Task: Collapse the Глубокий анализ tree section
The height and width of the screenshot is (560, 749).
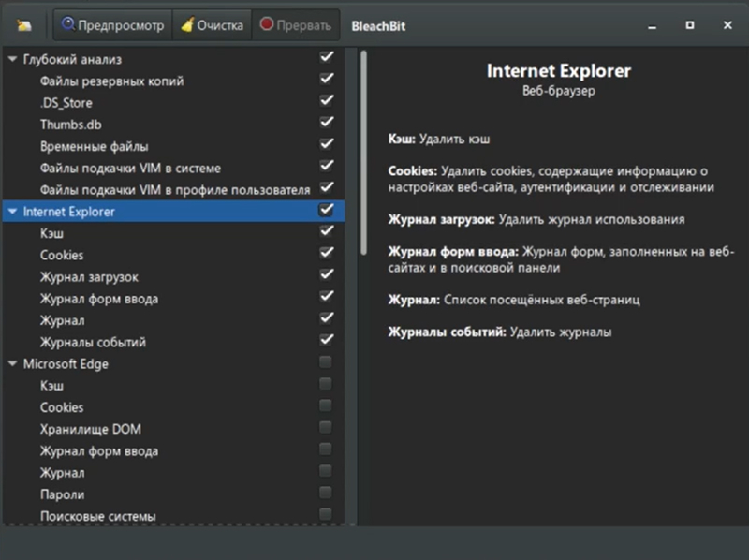Action: coord(13,59)
